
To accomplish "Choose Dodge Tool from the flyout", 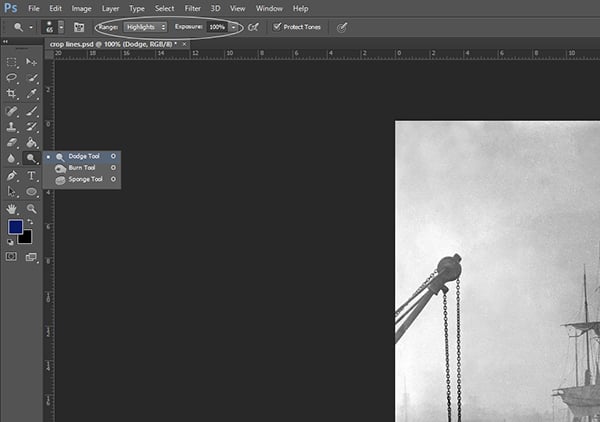I will click(82, 156).
